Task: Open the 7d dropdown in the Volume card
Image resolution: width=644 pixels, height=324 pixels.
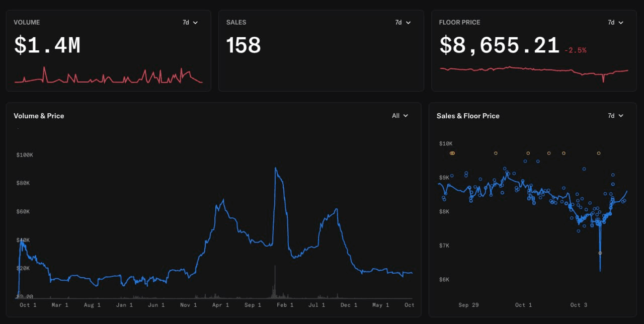Action: (190, 23)
